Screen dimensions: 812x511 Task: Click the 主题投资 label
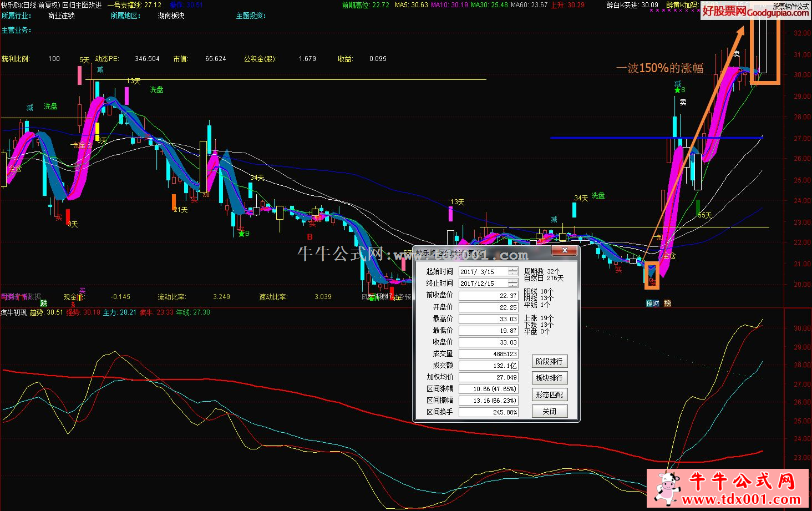pos(251,16)
